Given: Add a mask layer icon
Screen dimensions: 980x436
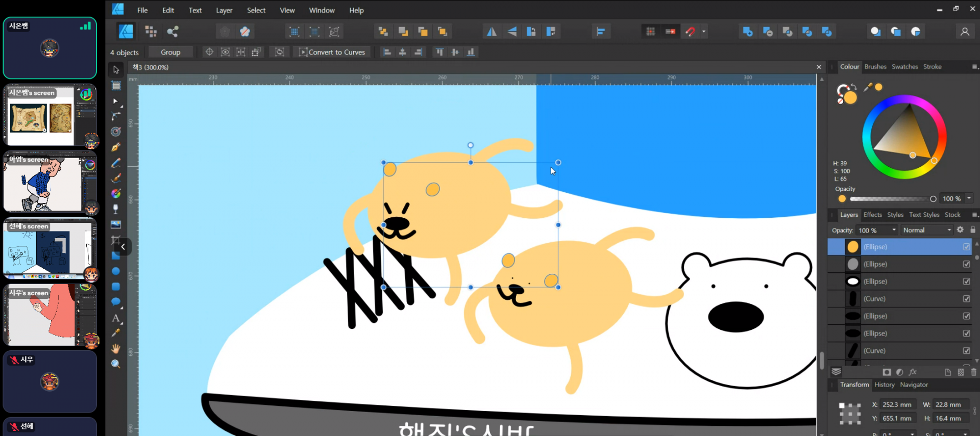Looking at the screenshot, I should pyautogui.click(x=887, y=372).
